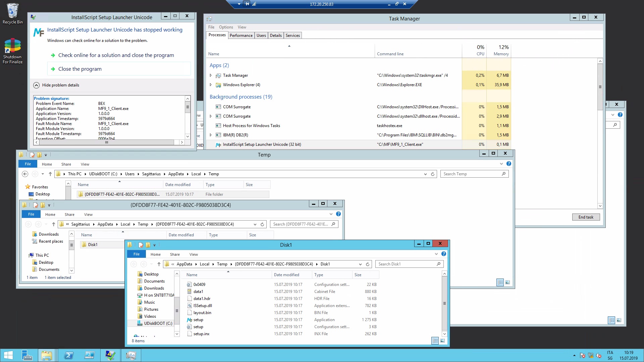Show hidden system tray icons
The width and height of the screenshot is (644, 362).
(x=574, y=355)
